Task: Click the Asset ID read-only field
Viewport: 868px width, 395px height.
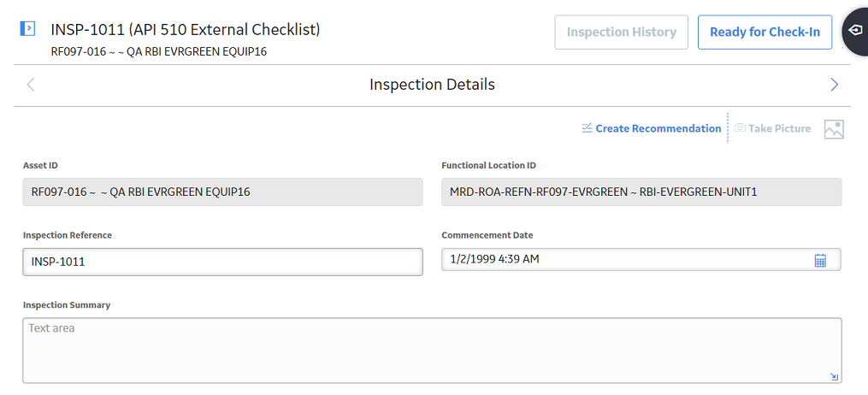Action: (222, 192)
